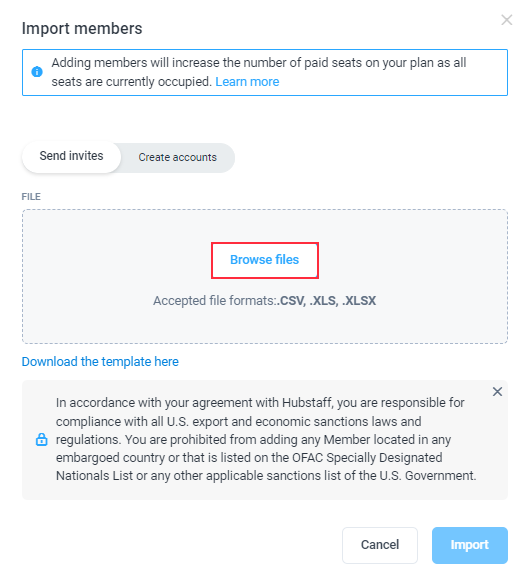Click the FILE field label

(31, 197)
